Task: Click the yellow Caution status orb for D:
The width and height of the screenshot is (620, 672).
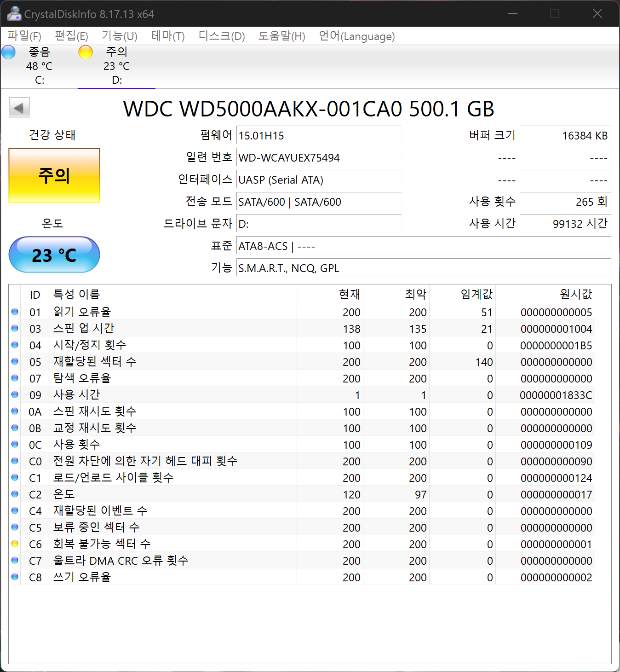Action: [x=86, y=52]
